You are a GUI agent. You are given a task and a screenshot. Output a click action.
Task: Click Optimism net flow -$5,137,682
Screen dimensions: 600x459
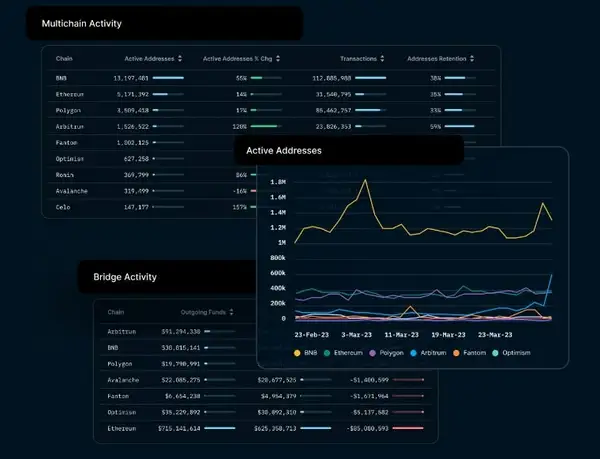coord(369,412)
